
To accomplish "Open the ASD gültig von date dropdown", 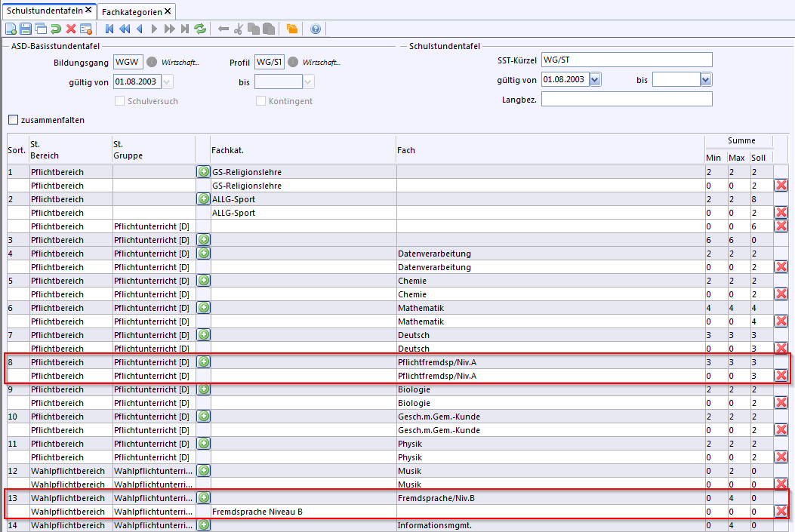I will (x=167, y=82).
